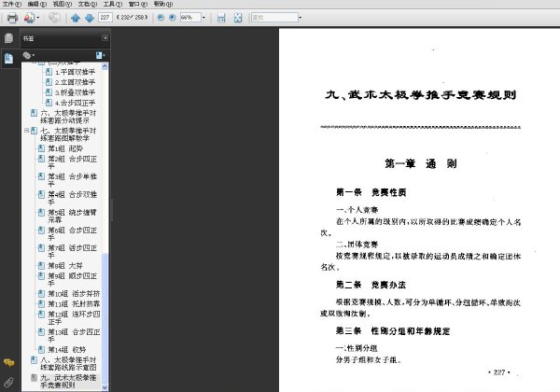Click the zoom percentage field showing 66%
The height and width of the screenshot is (392, 560).
coord(190,17)
